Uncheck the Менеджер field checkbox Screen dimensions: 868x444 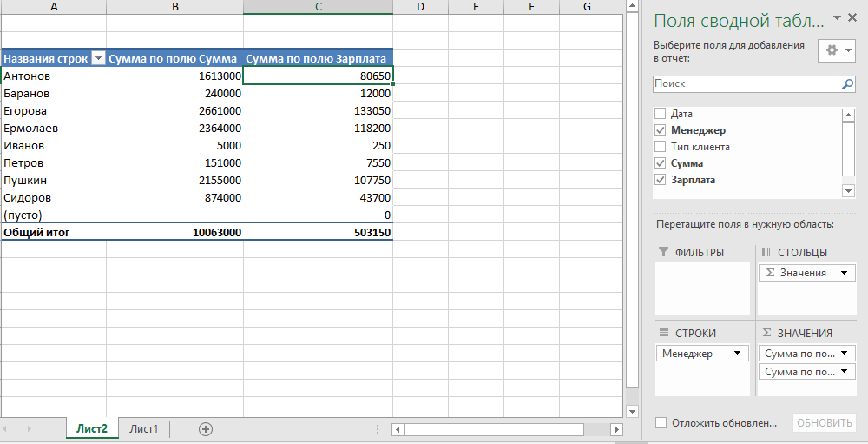click(x=661, y=130)
